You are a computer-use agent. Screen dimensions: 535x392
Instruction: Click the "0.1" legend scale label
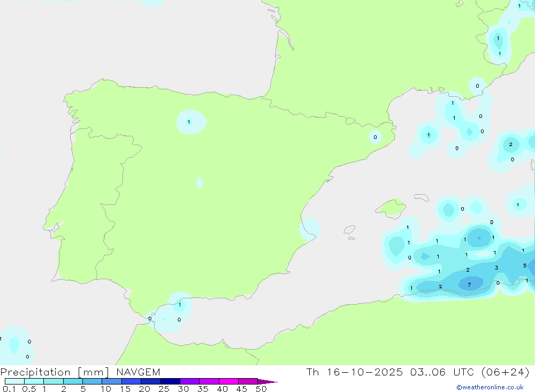point(9,389)
